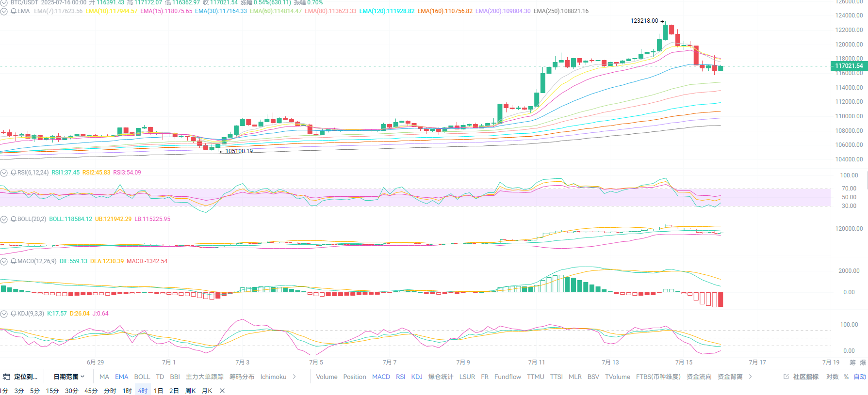This screenshot has width=868, height=395.
Task: Open the 定位到 go-to-date tool
Action: (x=20, y=377)
